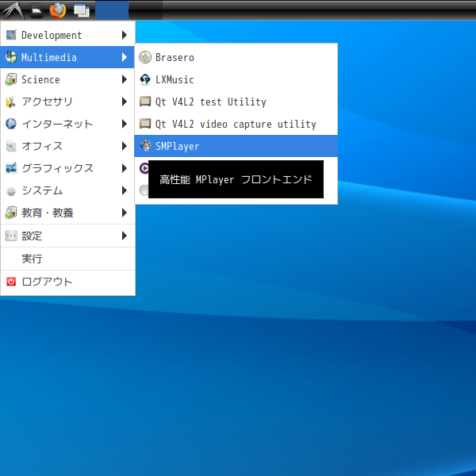Expand the アクセサリ submenu arrow
The height and width of the screenshot is (476, 476).
coord(125,102)
